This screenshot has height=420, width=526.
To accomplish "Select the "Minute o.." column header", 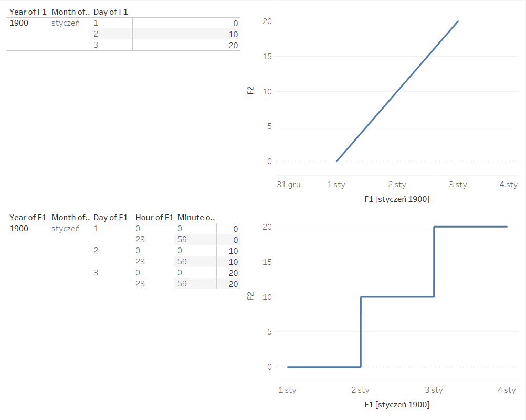I will 196,217.
